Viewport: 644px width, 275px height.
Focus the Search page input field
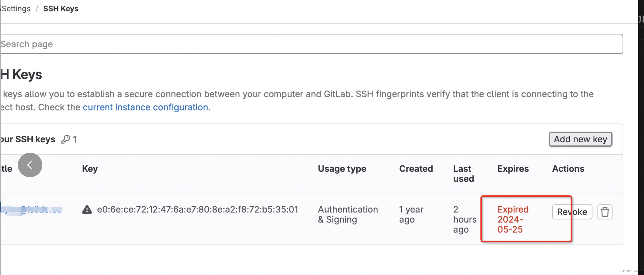point(311,44)
